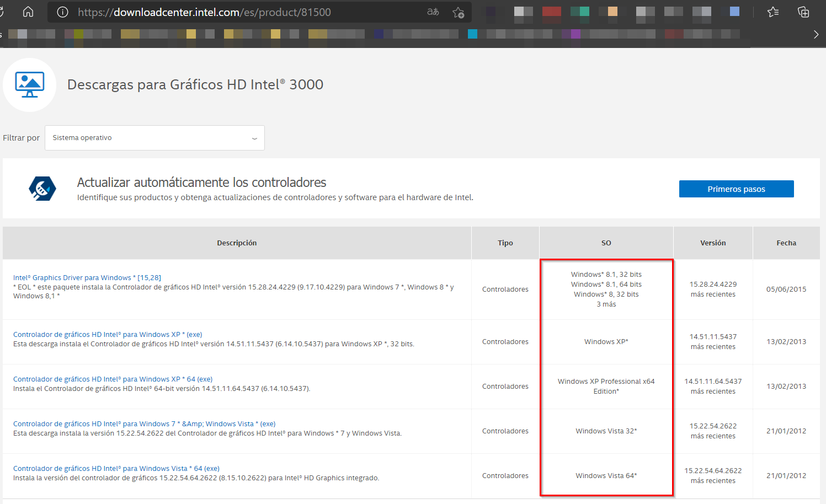Click the Primeros pasos button

736,189
